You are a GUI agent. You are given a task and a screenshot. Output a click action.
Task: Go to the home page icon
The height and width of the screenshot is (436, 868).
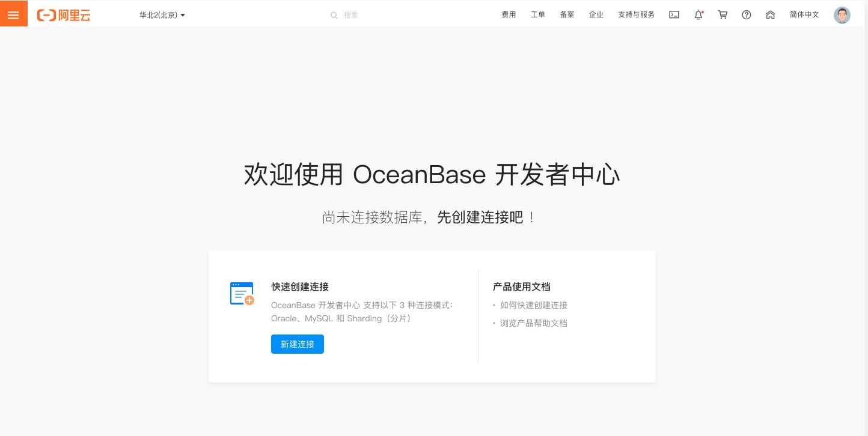(771, 15)
